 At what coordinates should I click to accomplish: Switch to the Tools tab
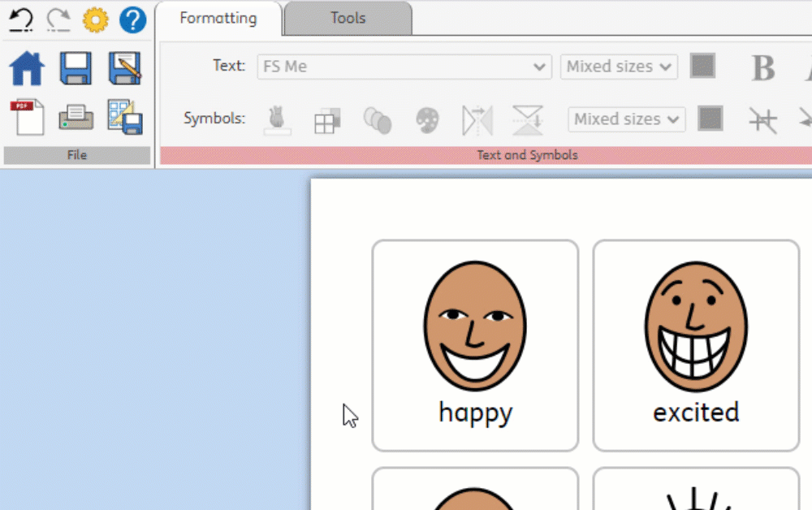pos(348,18)
